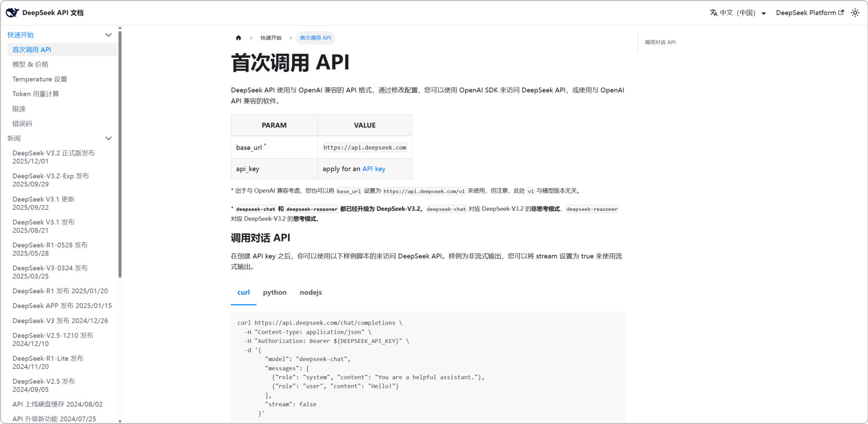
Task: Open API 升级新功能 2024/07/25 news
Action: 54,419
